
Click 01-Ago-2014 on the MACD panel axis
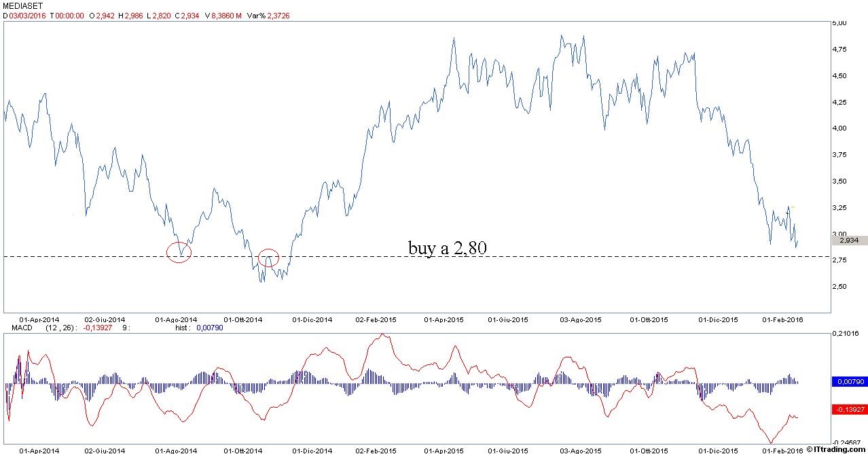177,450
